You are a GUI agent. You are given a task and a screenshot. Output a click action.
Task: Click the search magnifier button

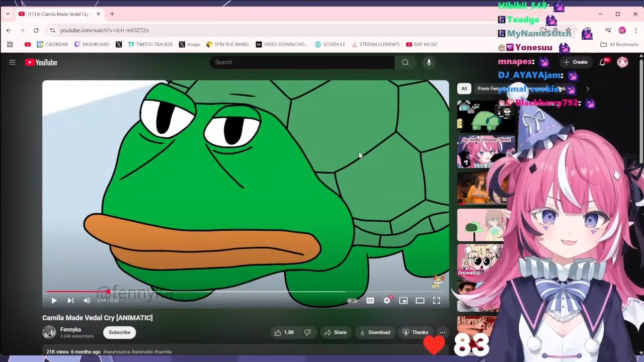click(x=405, y=62)
